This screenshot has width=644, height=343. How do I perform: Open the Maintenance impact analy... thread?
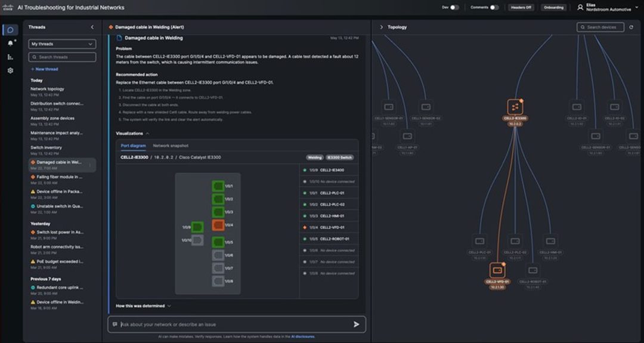[x=62, y=135]
